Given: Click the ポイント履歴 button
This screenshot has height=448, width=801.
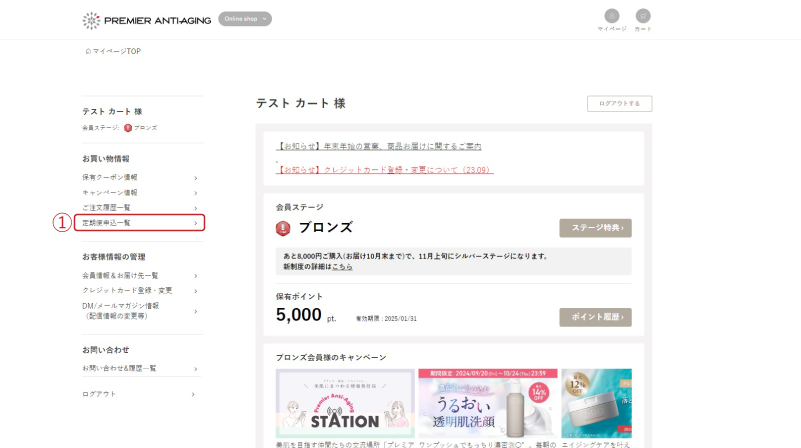Looking at the screenshot, I should [x=595, y=317].
